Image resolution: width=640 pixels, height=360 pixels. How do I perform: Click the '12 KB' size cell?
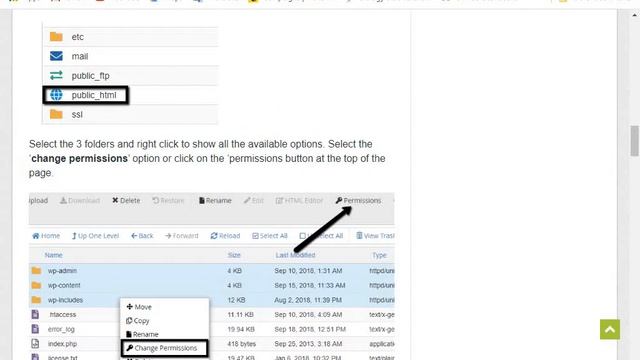[x=236, y=300]
